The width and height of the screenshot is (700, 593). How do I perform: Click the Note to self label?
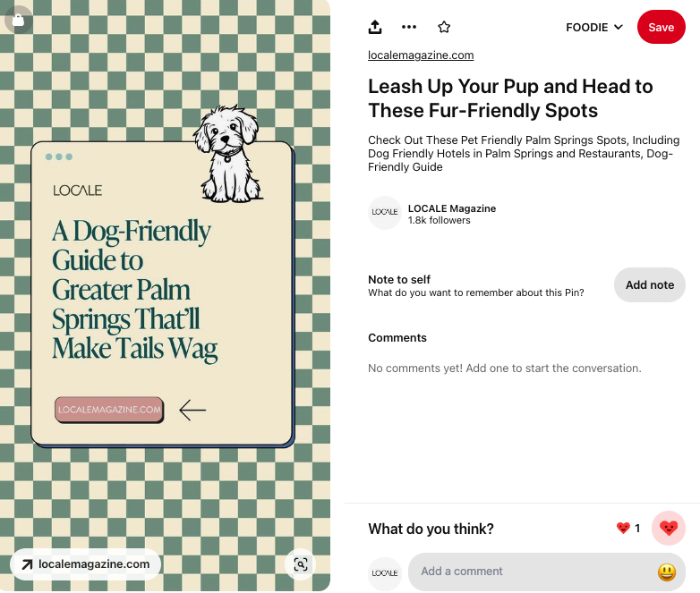(x=398, y=280)
